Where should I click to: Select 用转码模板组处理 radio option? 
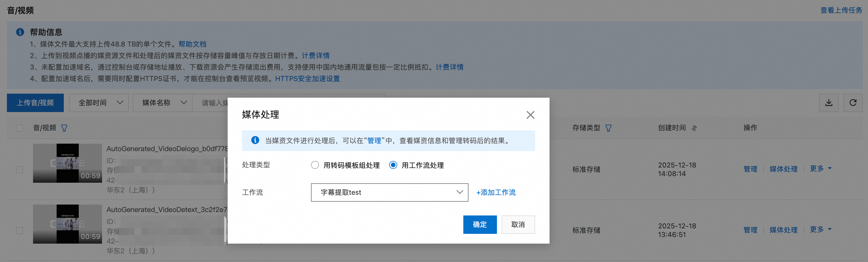tap(315, 165)
